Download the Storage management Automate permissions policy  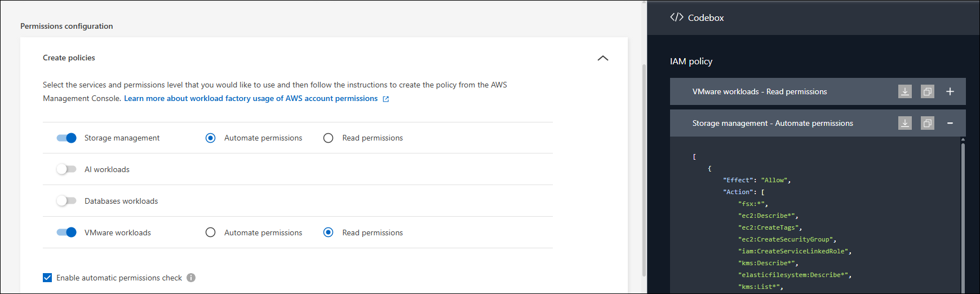tap(904, 123)
